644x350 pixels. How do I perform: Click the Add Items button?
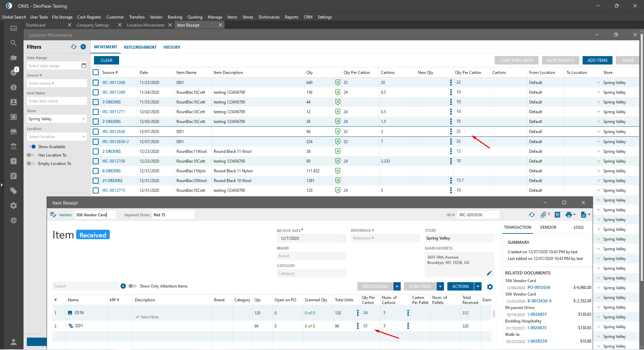coord(597,60)
